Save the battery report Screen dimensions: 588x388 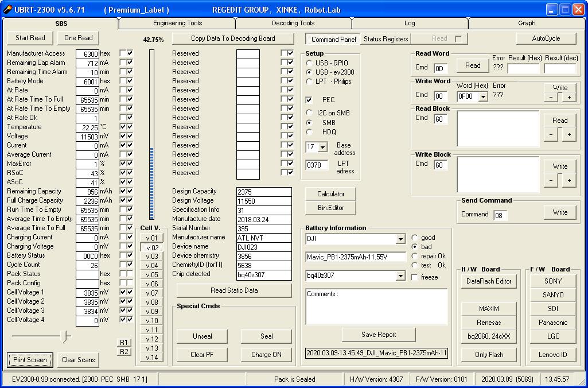(379, 335)
